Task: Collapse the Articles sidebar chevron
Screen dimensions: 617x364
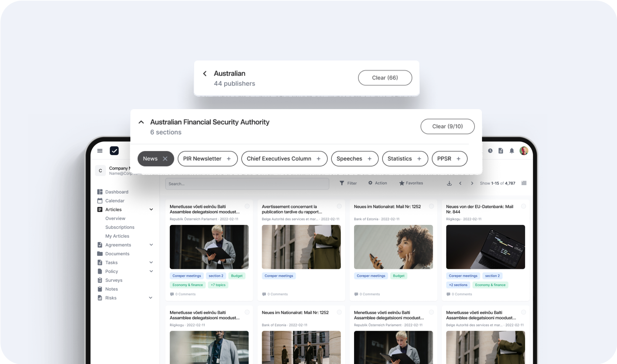Action: pyautogui.click(x=151, y=210)
